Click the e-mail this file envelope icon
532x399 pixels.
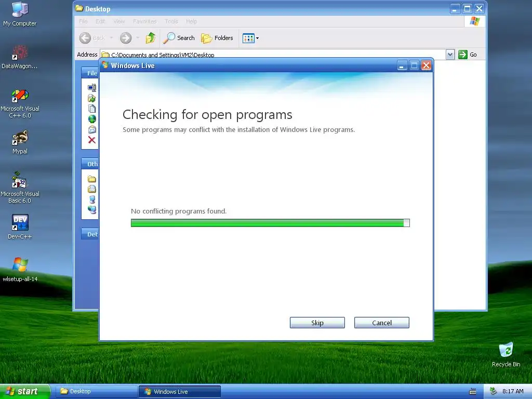92,129
